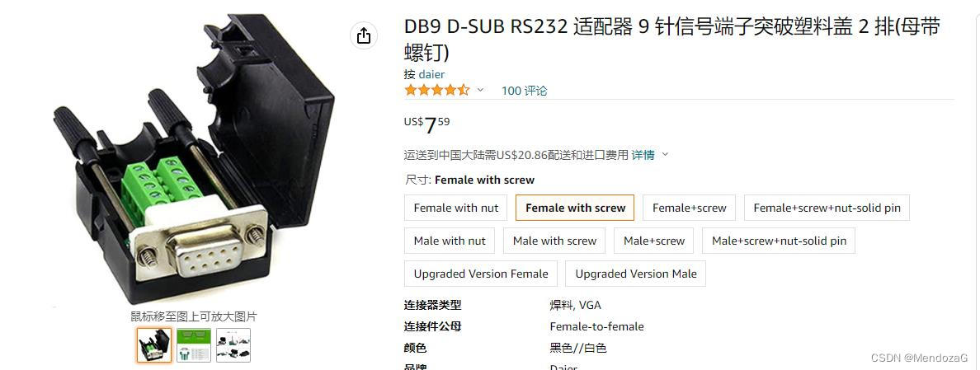
Task: Click the star rating icons
Action: (437, 91)
